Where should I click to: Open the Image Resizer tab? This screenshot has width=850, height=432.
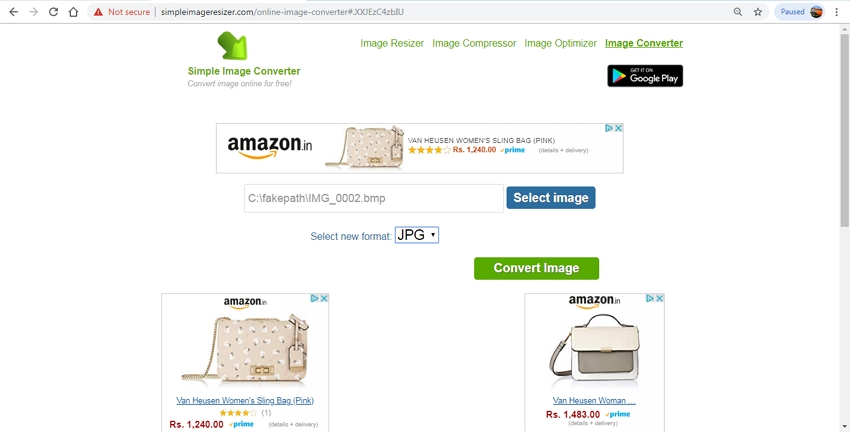pos(392,43)
